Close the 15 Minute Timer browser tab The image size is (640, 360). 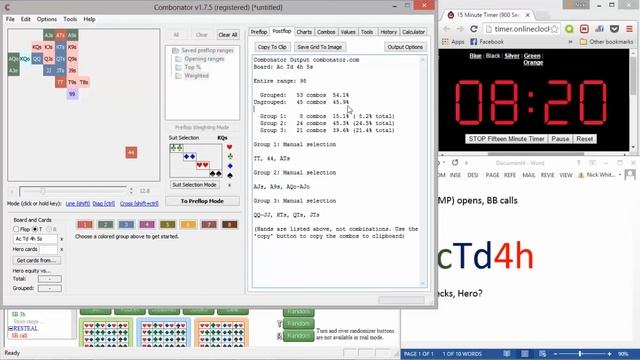coord(527,15)
